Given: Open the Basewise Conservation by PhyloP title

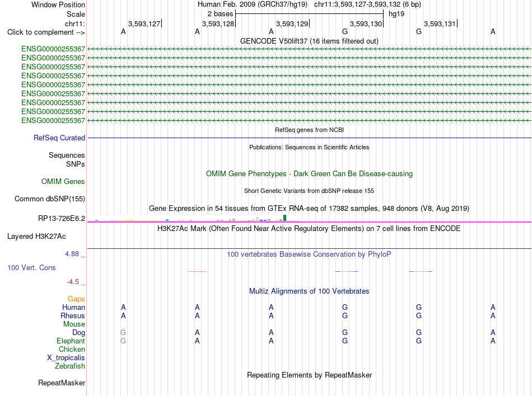Looking at the screenshot, I should click(309, 254).
